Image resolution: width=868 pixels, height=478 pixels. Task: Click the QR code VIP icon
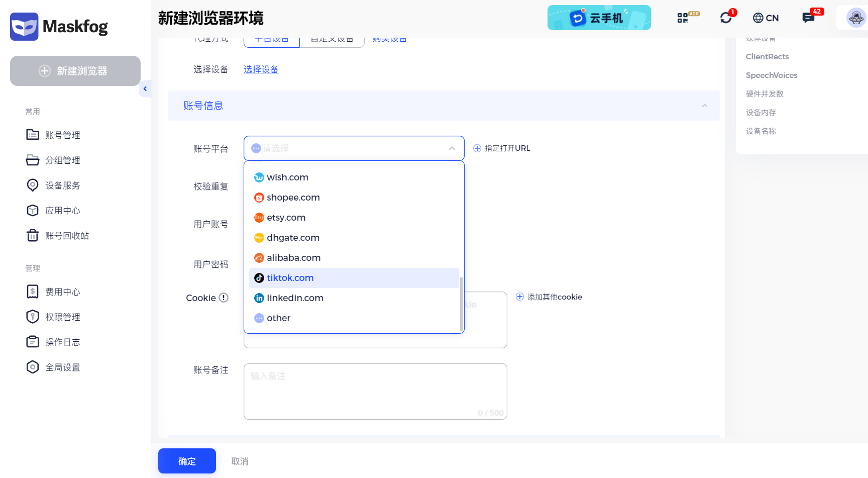683,18
